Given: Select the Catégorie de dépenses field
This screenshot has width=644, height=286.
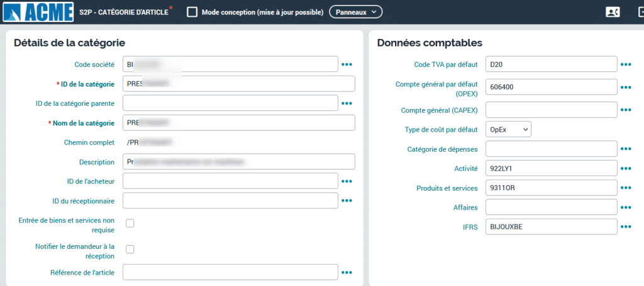Looking at the screenshot, I should tap(551, 149).
